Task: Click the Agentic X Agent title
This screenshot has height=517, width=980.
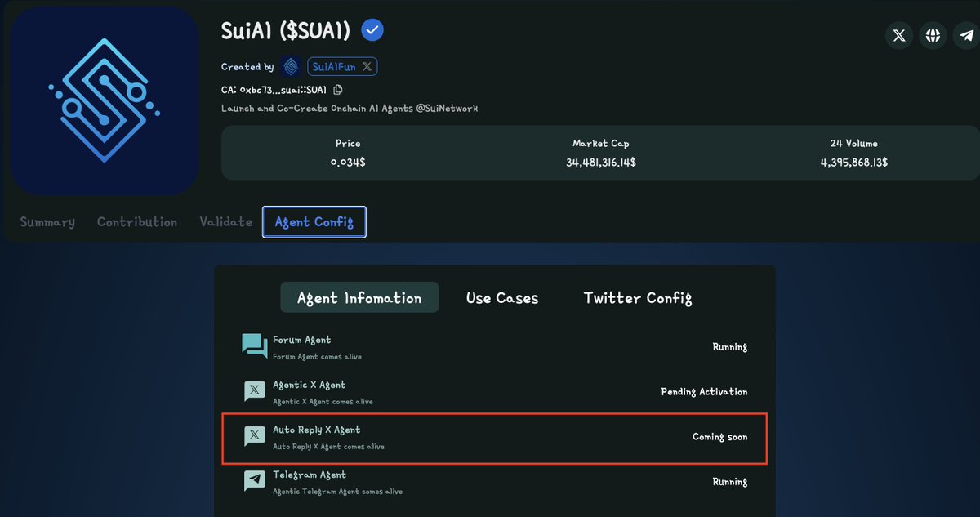Action: [x=310, y=385]
